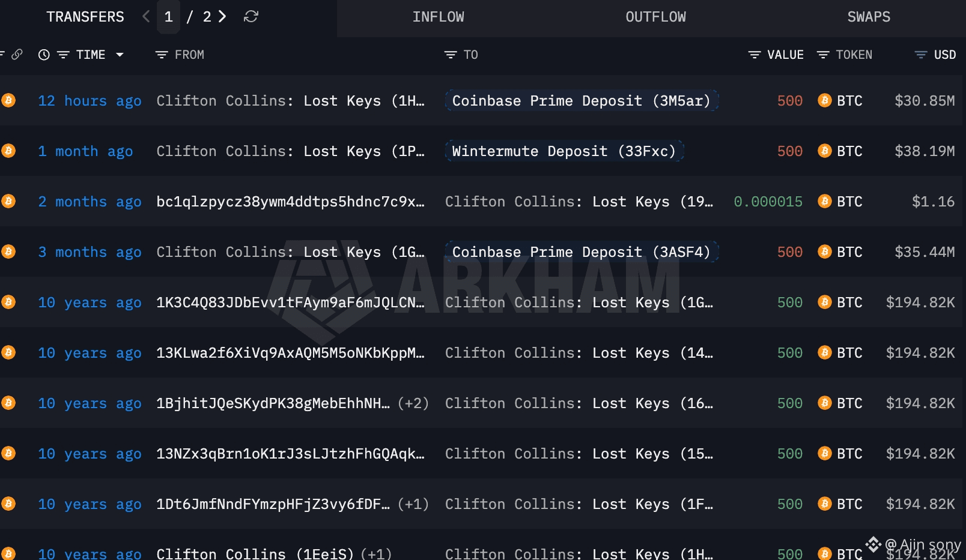The image size is (966, 560).
Task: Open the FROM column filter icon
Action: (162, 55)
